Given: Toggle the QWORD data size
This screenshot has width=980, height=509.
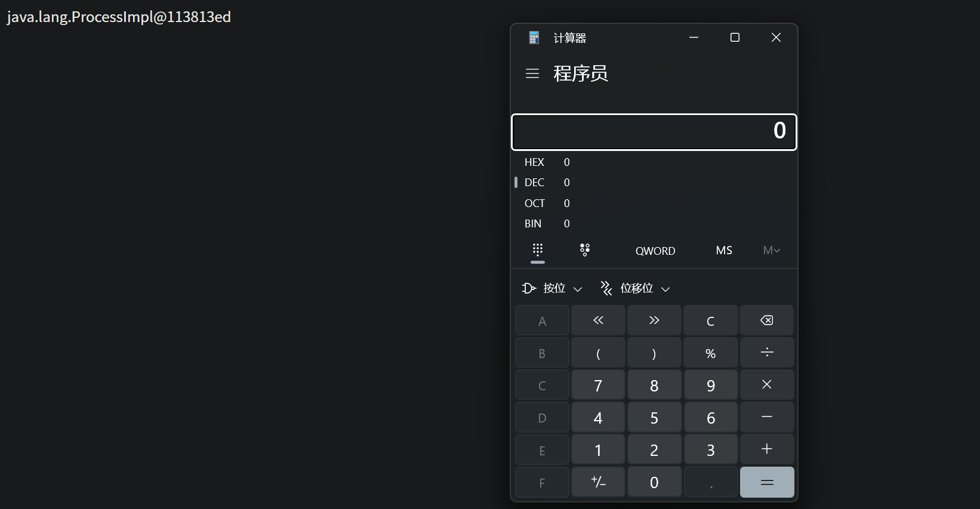Looking at the screenshot, I should tap(655, 251).
